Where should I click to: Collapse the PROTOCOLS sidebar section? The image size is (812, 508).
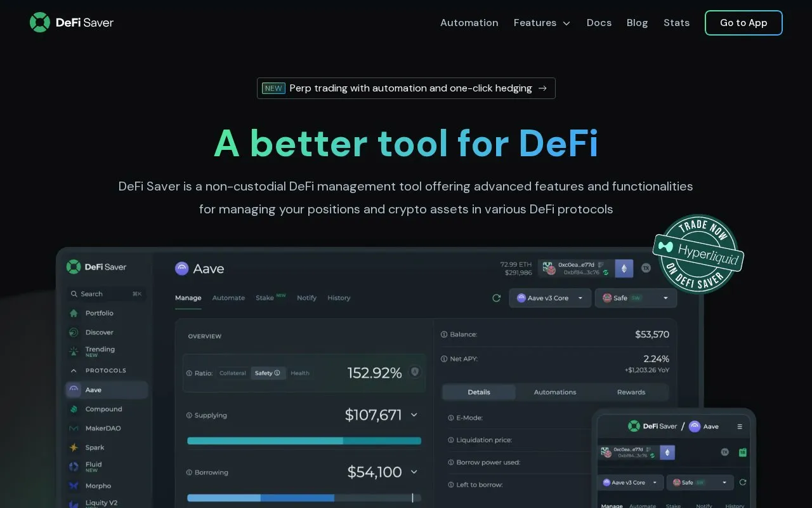click(74, 370)
